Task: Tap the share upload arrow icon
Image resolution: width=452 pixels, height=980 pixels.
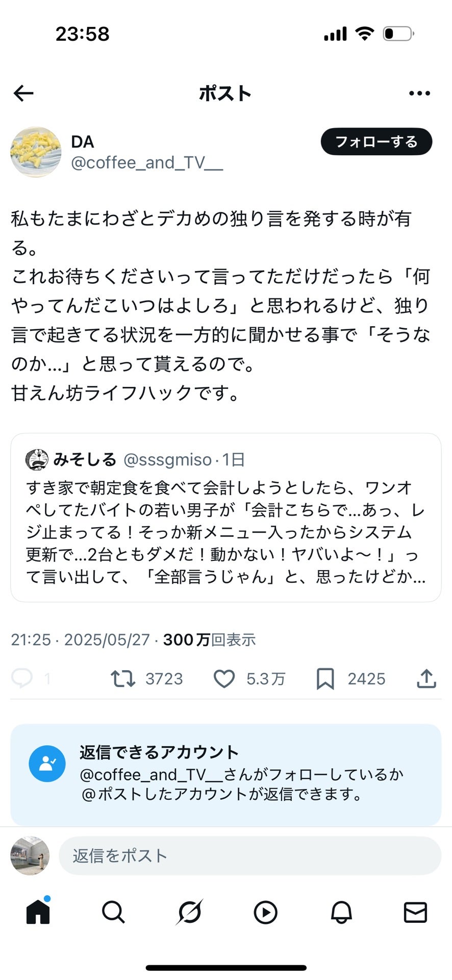Action: click(426, 679)
